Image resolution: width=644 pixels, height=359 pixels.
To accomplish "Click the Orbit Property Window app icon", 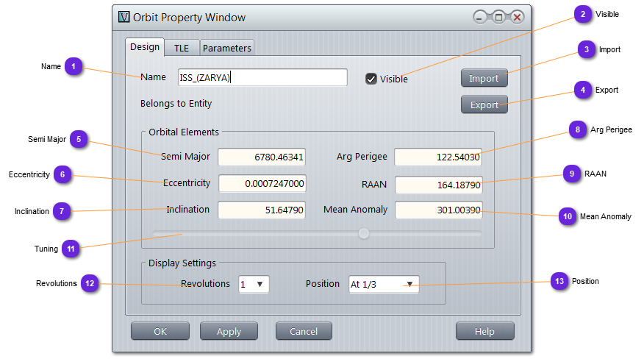I will pos(124,17).
